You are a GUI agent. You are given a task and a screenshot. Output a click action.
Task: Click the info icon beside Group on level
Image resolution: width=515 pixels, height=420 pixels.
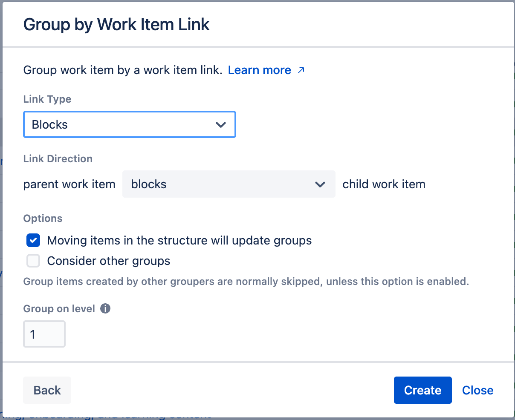click(x=106, y=308)
